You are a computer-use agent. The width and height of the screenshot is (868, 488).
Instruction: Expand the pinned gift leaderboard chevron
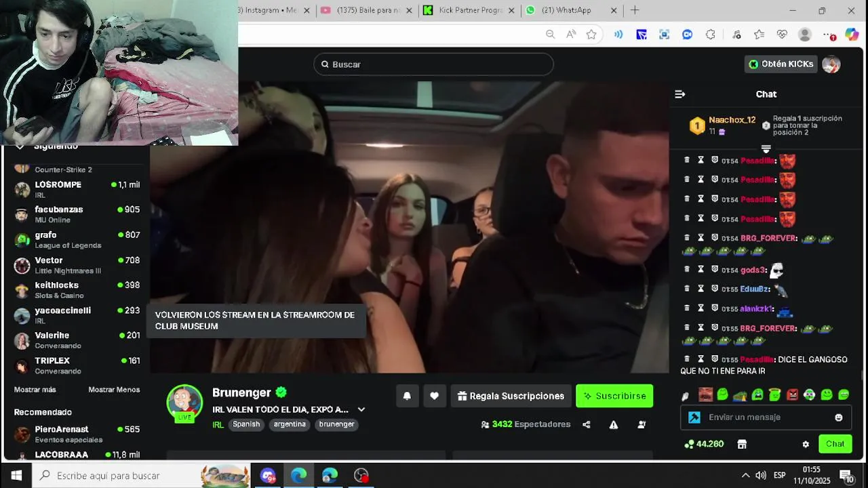coord(766,148)
